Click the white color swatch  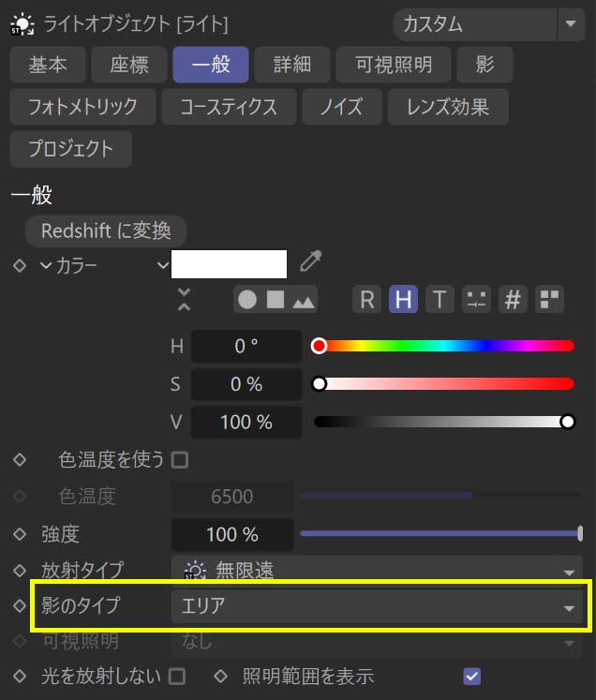click(x=229, y=264)
